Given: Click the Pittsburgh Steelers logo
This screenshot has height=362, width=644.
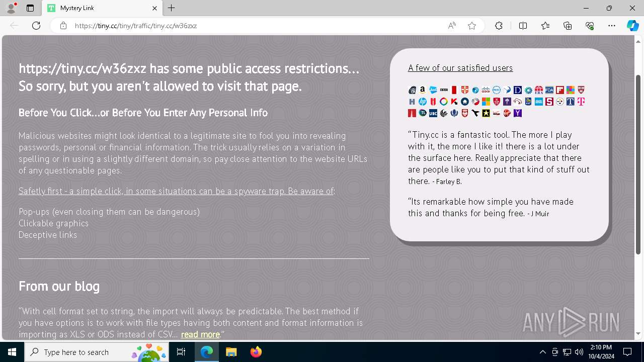Looking at the screenshot, I should pyautogui.click(x=560, y=102).
